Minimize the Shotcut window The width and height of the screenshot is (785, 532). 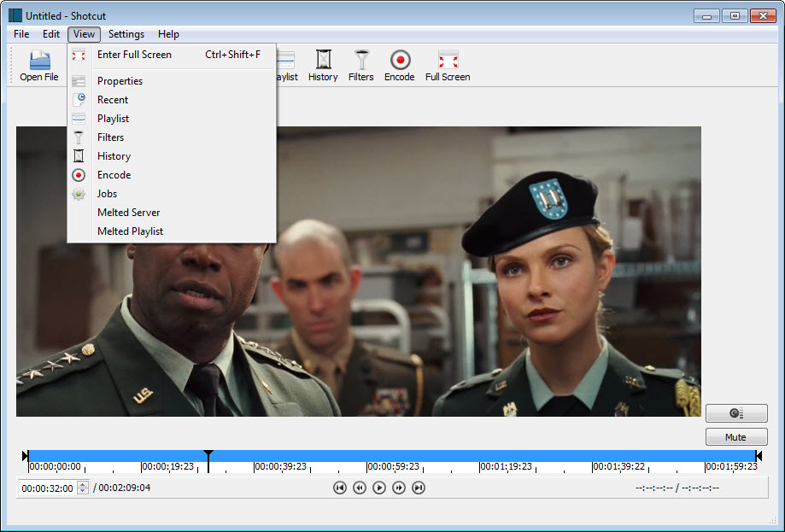[x=706, y=16]
